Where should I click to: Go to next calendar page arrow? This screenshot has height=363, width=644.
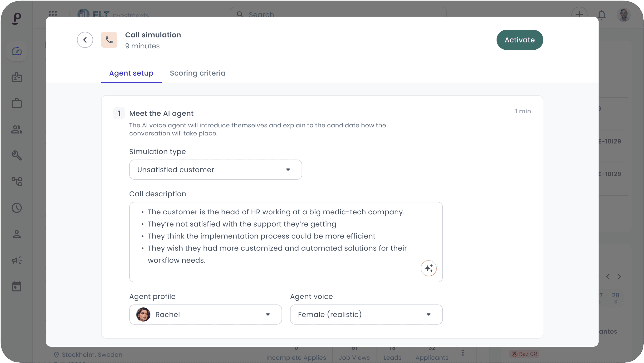coord(619,277)
